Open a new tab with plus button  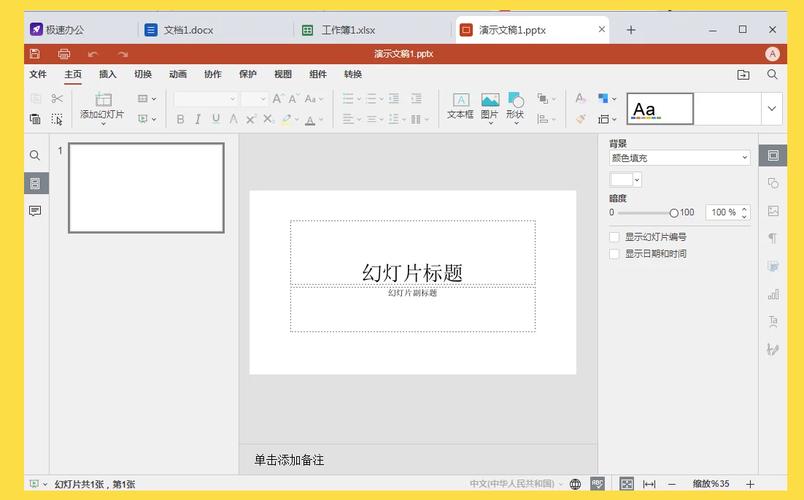(631, 30)
